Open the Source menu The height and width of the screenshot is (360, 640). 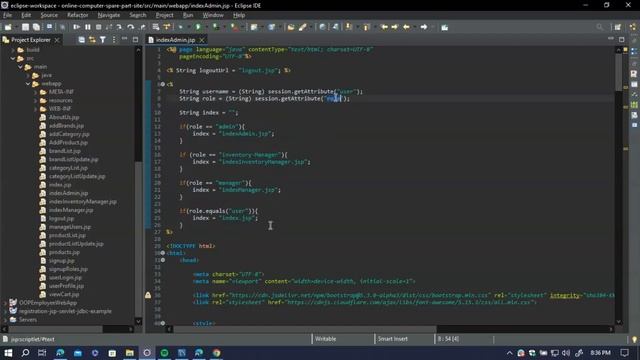pyautogui.click(x=49, y=15)
